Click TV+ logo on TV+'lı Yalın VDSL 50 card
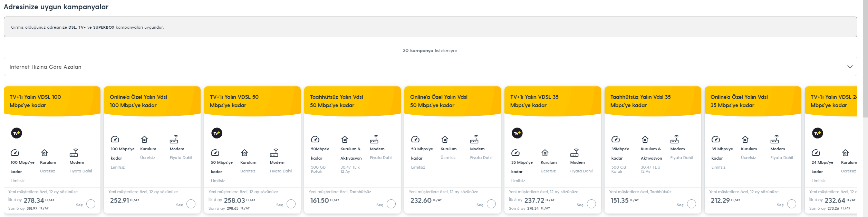Viewport: 868px width, 217px height. [x=217, y=133]
